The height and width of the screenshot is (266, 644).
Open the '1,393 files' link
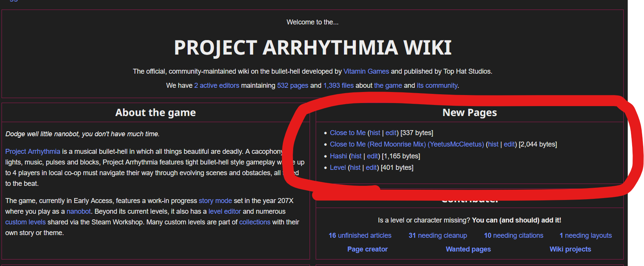tap(338, 85)
